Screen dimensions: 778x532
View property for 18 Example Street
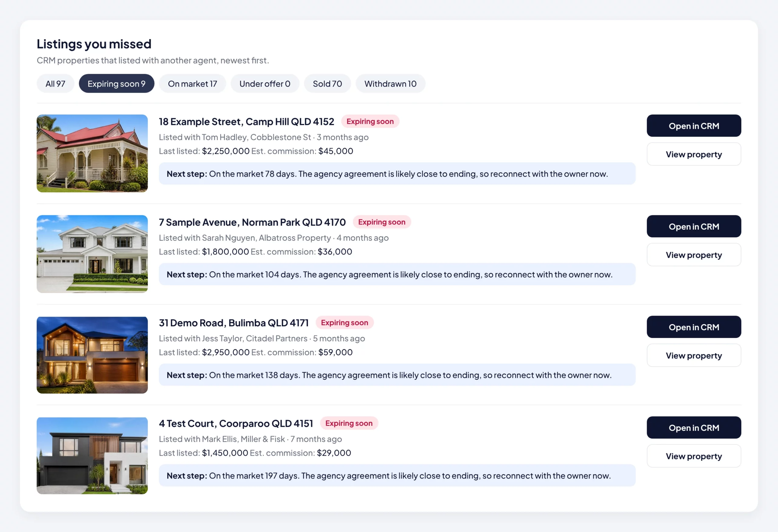coord(694,154)
